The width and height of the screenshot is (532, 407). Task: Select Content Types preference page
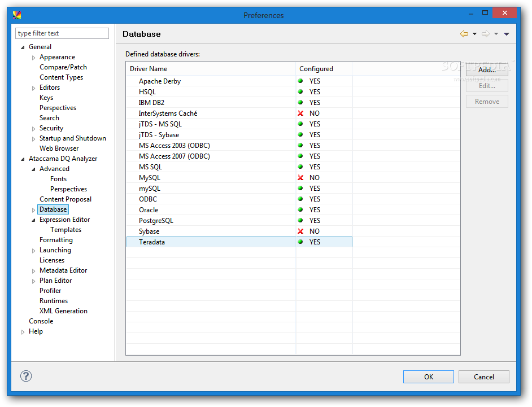pos(61,77)
